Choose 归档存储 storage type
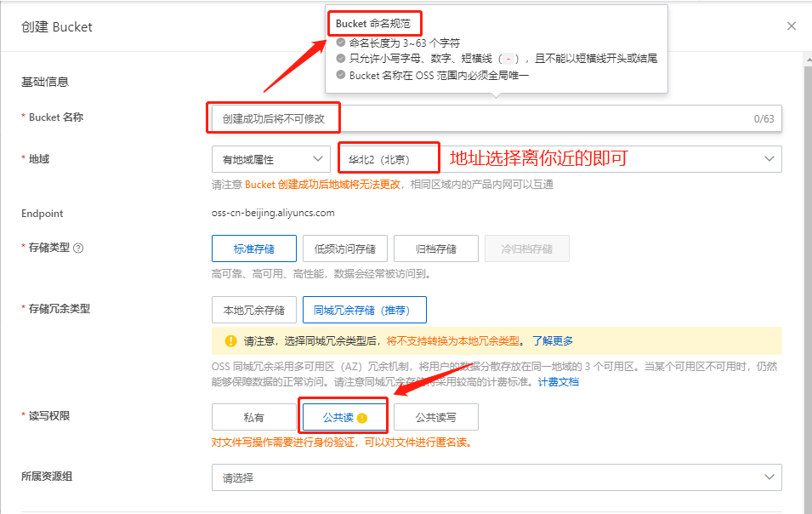 [435, 248]
